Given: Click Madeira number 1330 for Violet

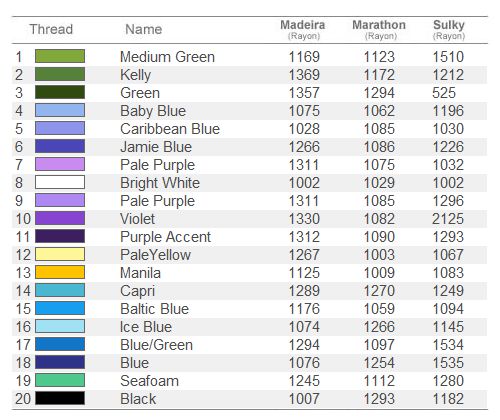Looking at the screenshot, I should click(304, 219).
